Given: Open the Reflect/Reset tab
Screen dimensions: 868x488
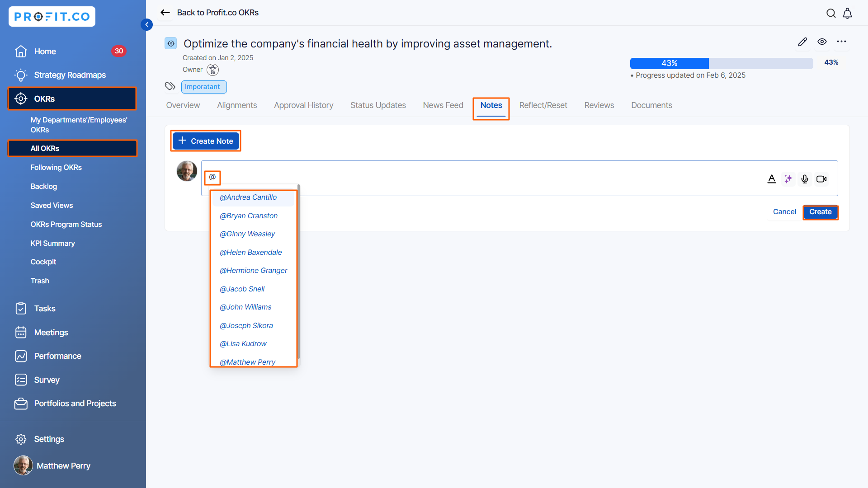Looking at the screenshot, I should (x=543, y=105).
